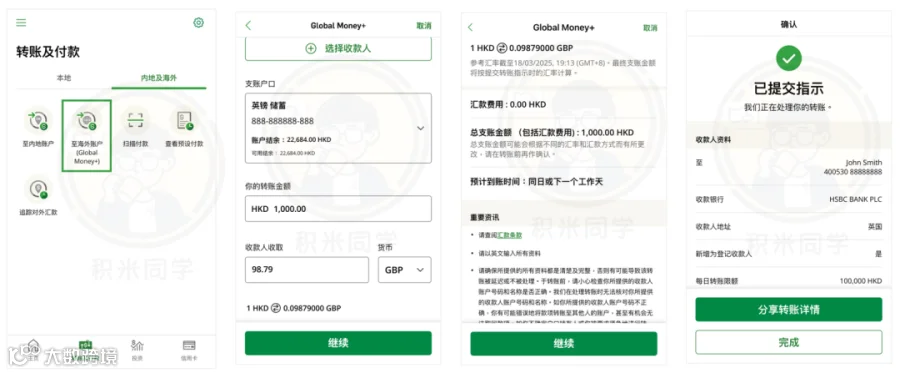Open the hamburger menu on 转账及付款 screen
The image size is (900, 373).
pos(21,23)
